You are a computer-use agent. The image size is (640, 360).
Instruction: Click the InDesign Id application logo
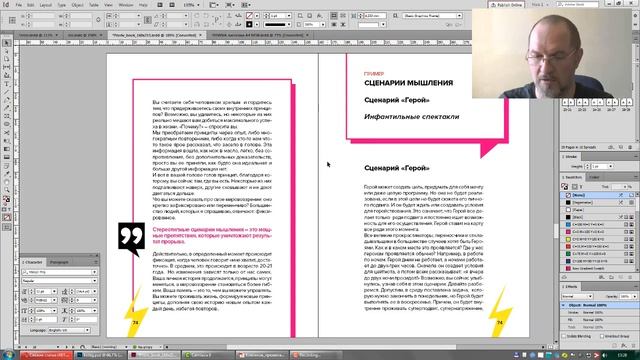[x=6, y=4]
